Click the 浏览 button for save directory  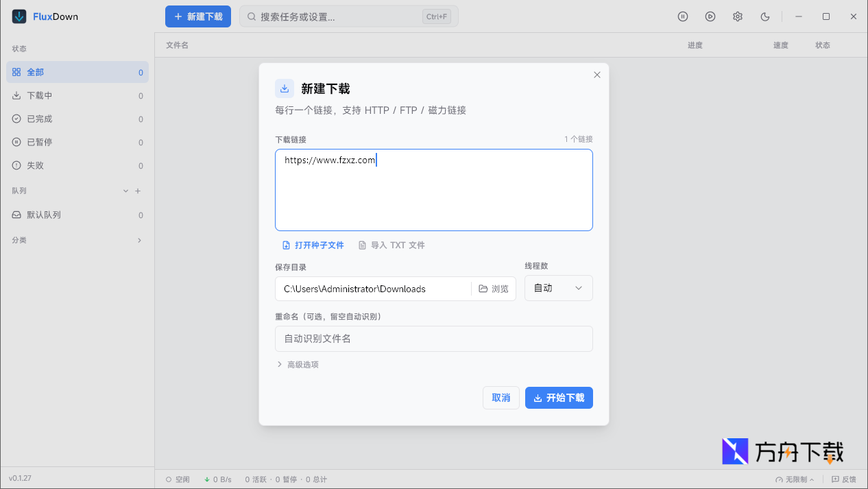point(493,288)
